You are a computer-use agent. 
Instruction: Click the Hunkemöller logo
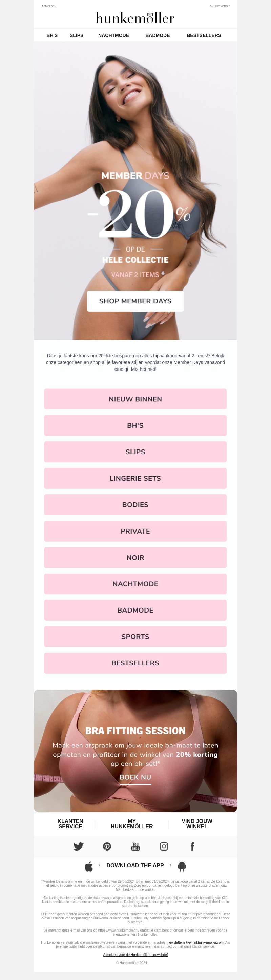pyautogui.click(x=135, y=18)
